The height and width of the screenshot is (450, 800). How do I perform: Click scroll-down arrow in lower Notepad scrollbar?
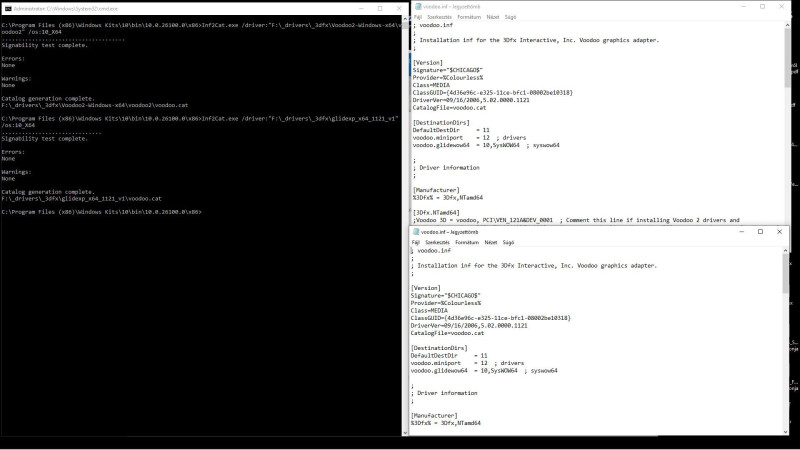(x=785, y=432)
